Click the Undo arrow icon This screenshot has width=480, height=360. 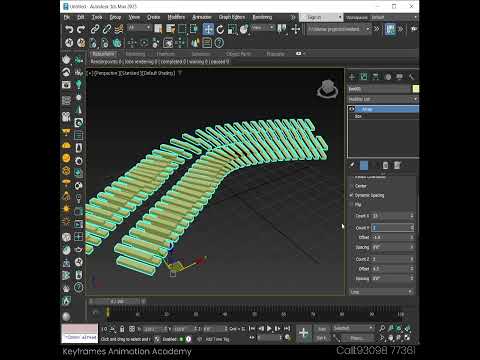click(x=69, y=29)
